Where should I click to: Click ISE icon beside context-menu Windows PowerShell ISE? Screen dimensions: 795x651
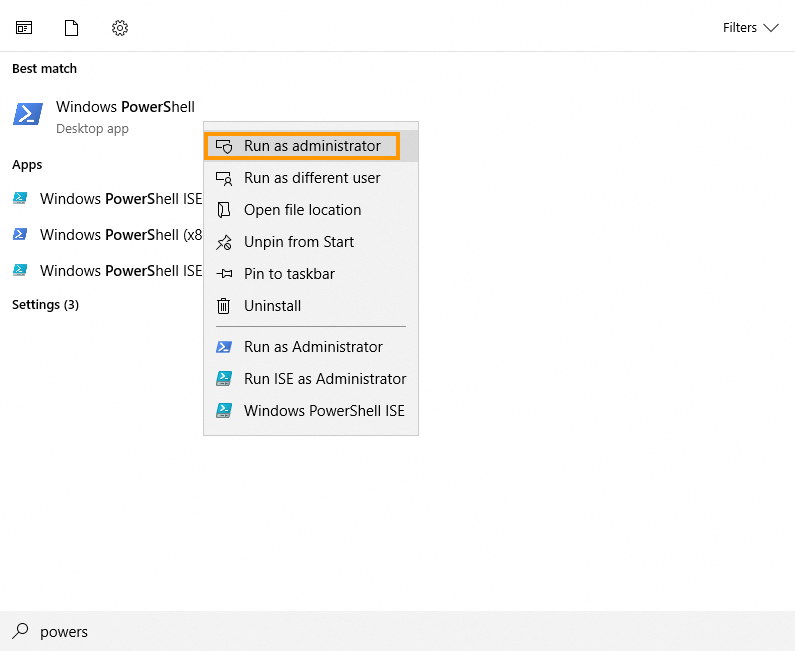tap(224, 411)
